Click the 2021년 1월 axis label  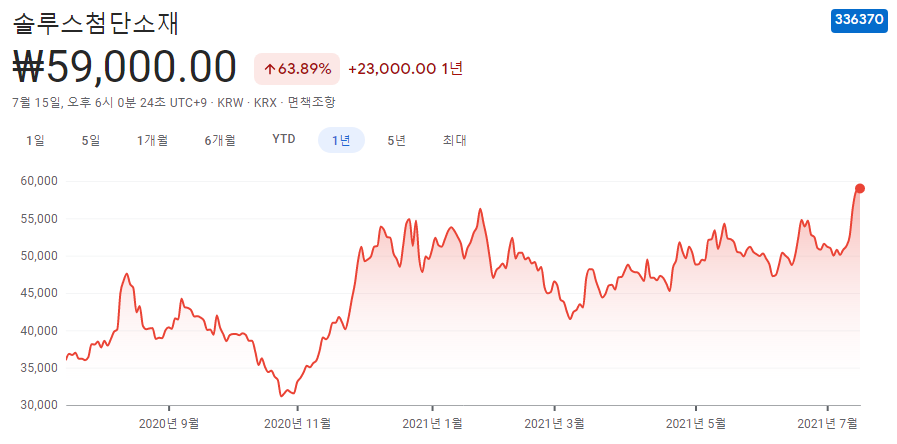coord(432,424)
